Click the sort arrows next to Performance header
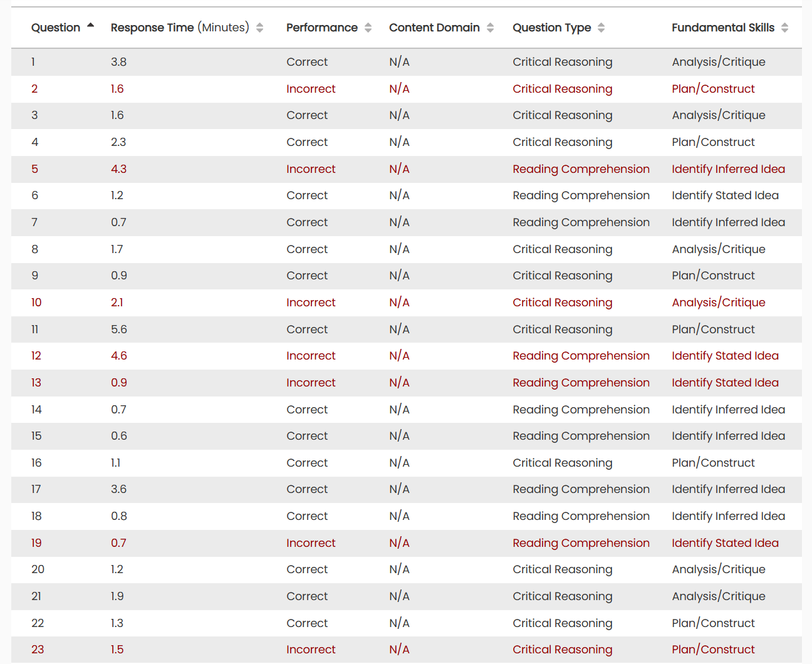 point(368,28)
